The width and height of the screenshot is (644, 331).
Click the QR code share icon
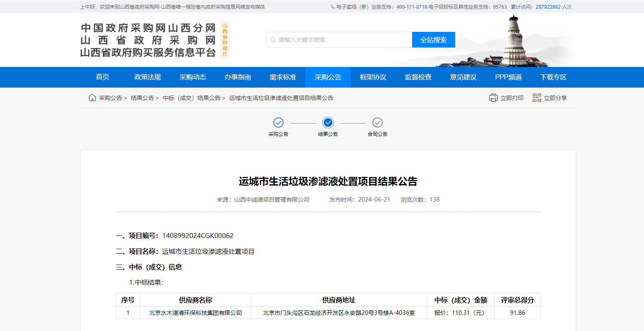coord(537,98)
